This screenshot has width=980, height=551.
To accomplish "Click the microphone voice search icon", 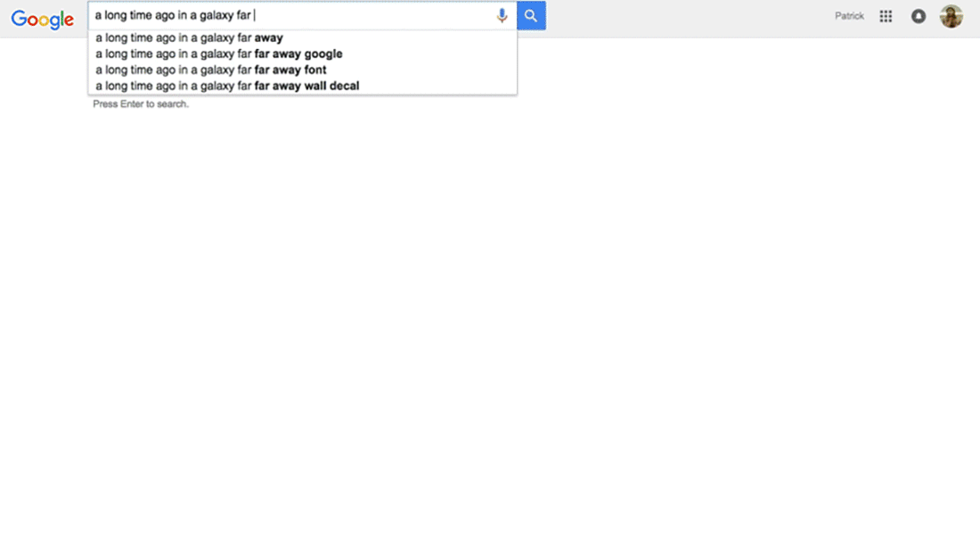I will (x=502, y=16).
